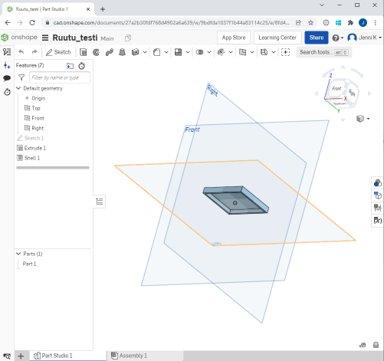Show regeneration times stopwatch icon

(x=82, y=66)
